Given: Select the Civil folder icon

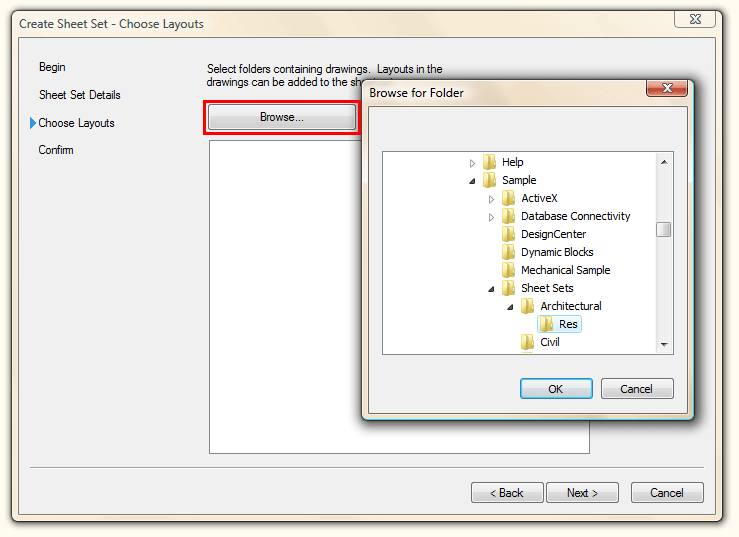Looking at the screenshot, I should (527, 342).
